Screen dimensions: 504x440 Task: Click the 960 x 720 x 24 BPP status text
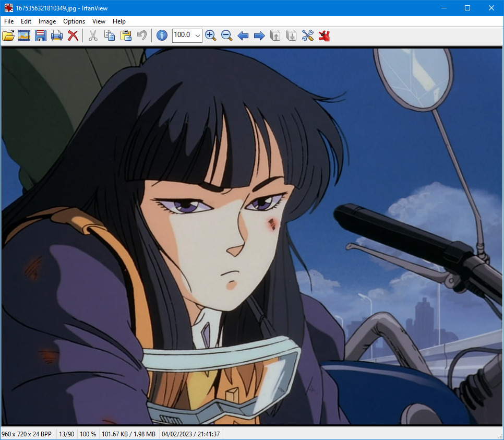pyautogui.click(x=27, y=434)
